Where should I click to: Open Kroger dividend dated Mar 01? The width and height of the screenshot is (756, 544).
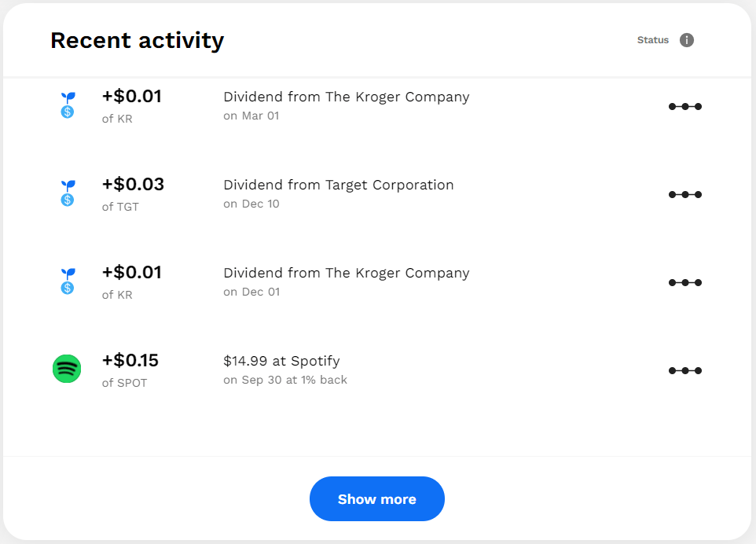[x=347, y=97]
